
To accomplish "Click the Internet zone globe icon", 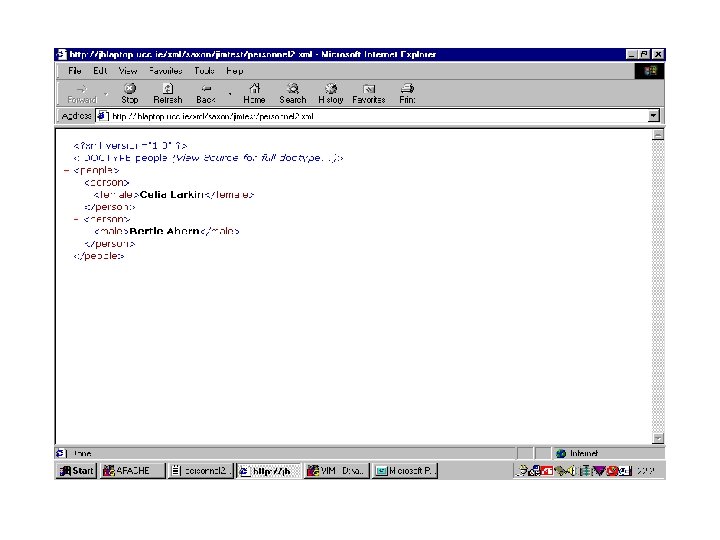I will point(561,454).
